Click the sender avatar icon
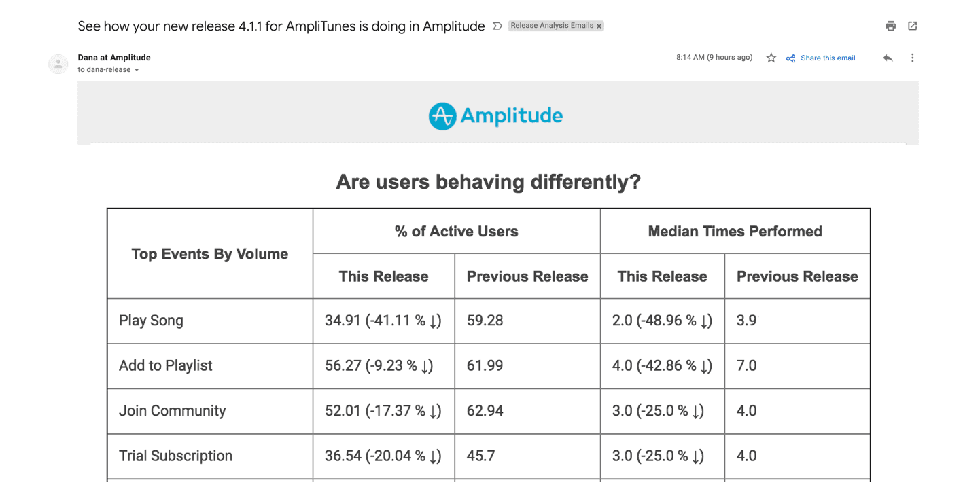This screenshot has width=980, height=489. pos(58,64)
